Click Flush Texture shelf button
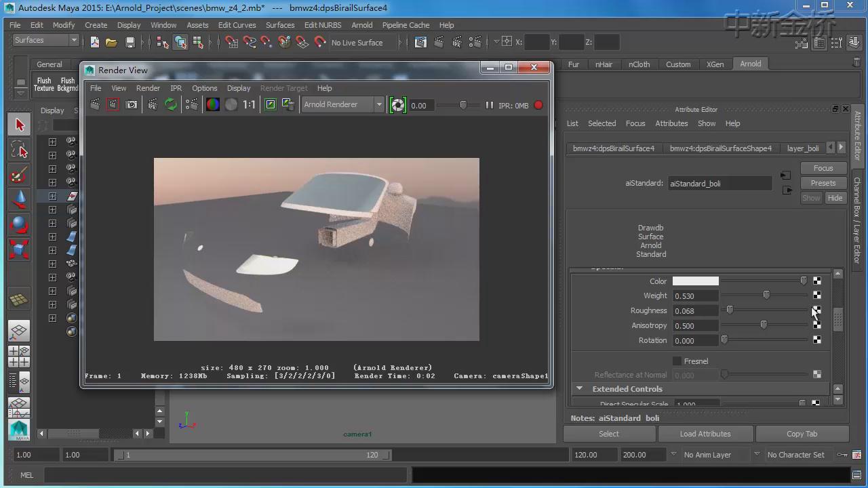The image size is (868, 488). (44, 84)
